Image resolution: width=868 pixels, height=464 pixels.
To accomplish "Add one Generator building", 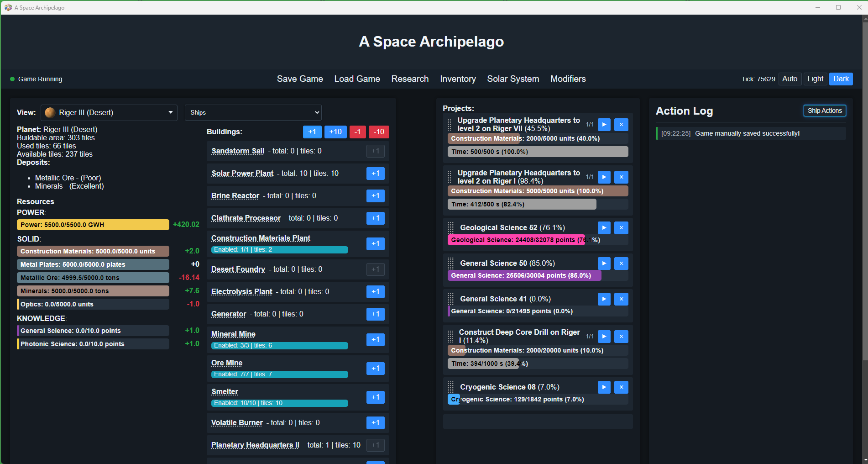I will click(375, 314).
